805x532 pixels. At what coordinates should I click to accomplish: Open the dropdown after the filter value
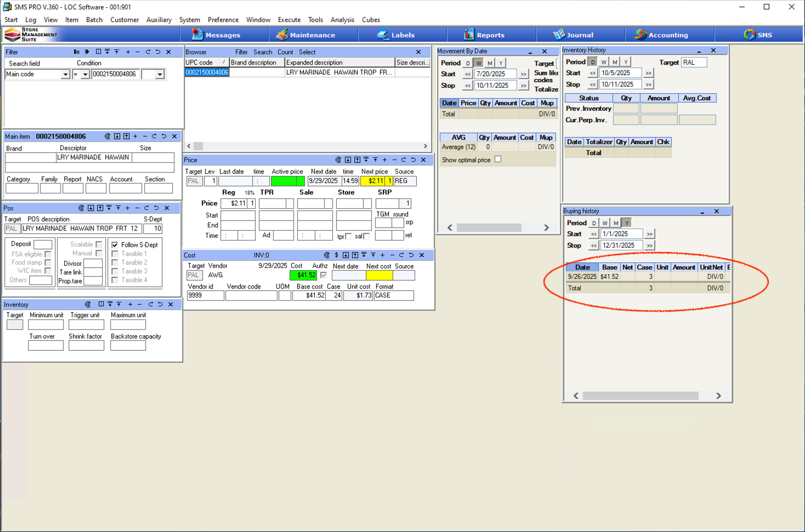pyautogui.click(x=160, y=75)
